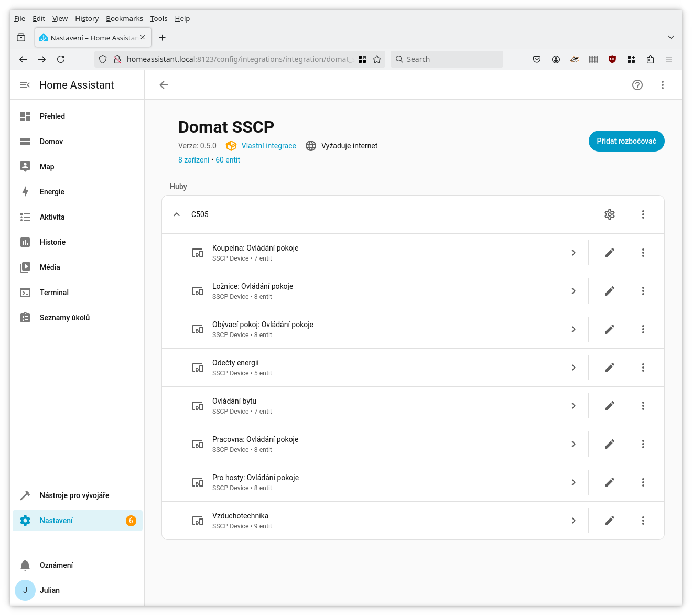Open Pocket save icon in toolbar
The height and width of the screenshot is (616, 692).
tap(537, 59)
